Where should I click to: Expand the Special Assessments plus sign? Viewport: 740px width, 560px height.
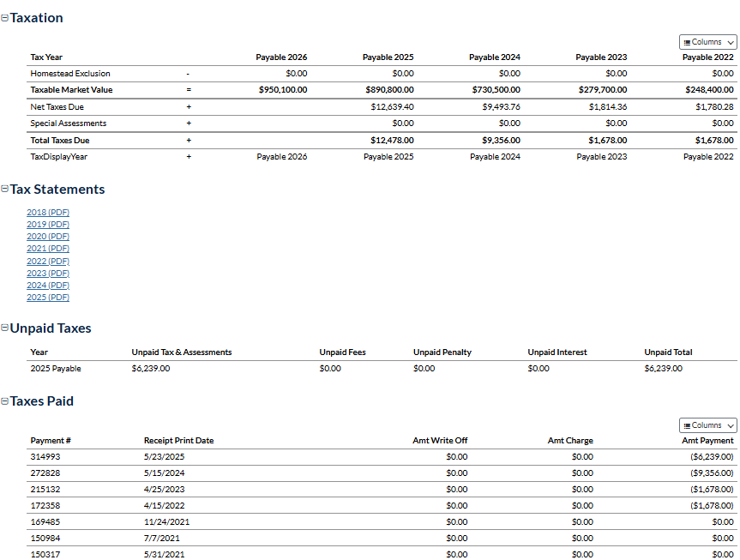189,123
